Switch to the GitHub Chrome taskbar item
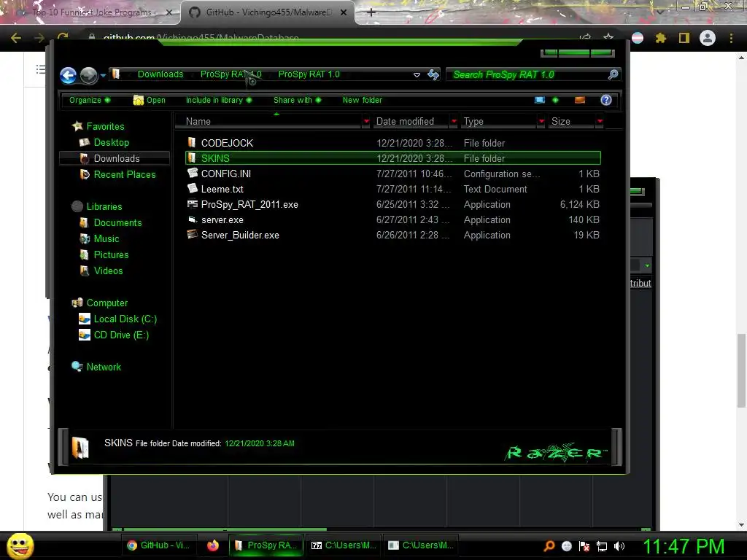This screenshot has width=747, height=560. (159, 545)
